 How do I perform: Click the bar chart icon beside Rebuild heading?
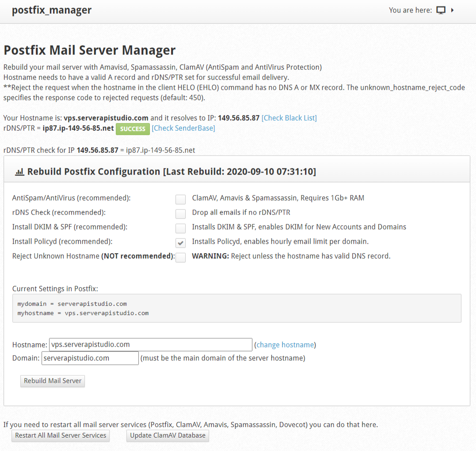tap(20, 172)
